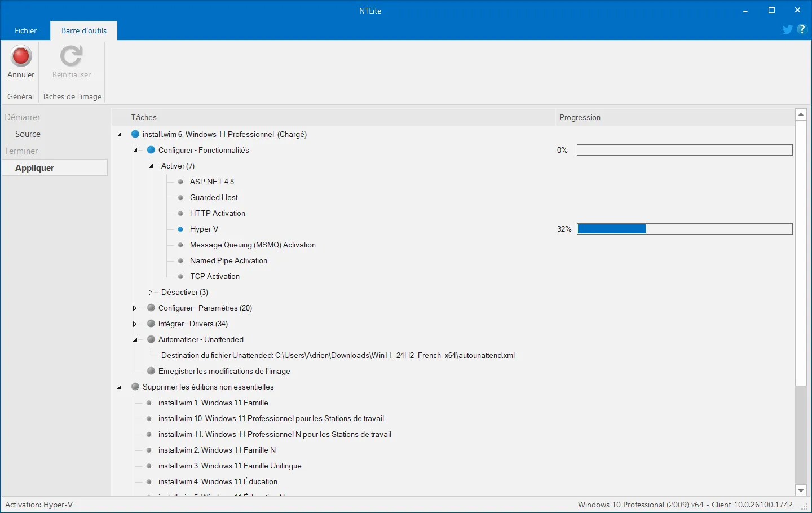Click bullet beside Named Pipe Activation

[x=180, y=260]
